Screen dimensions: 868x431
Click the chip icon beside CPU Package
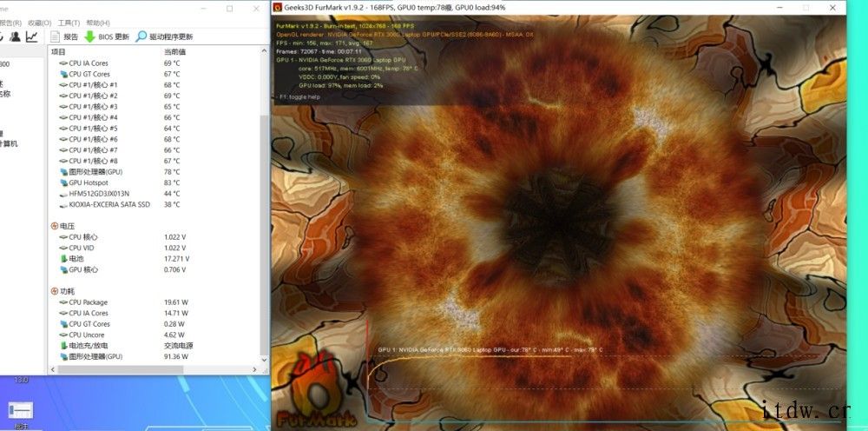coord(63,302)
